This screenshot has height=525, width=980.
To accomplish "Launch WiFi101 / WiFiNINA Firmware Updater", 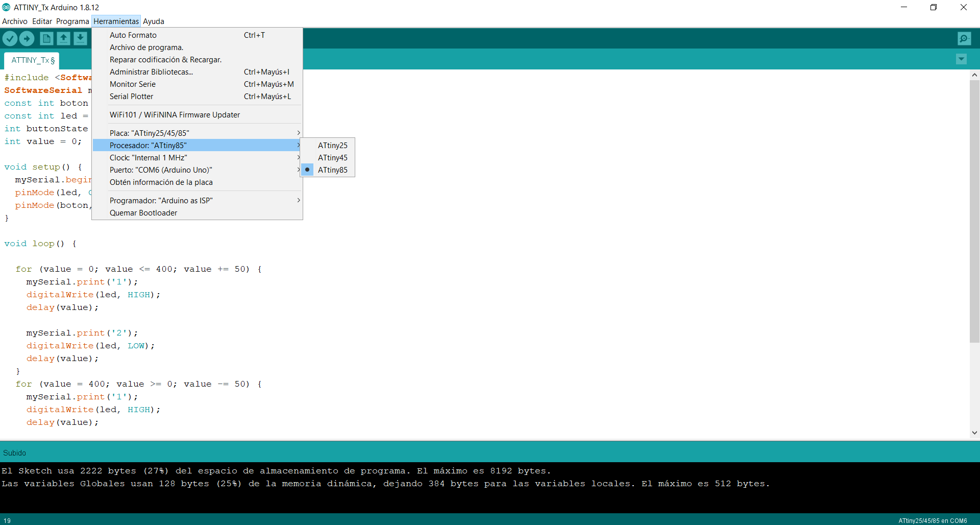I will click(197, 115).
